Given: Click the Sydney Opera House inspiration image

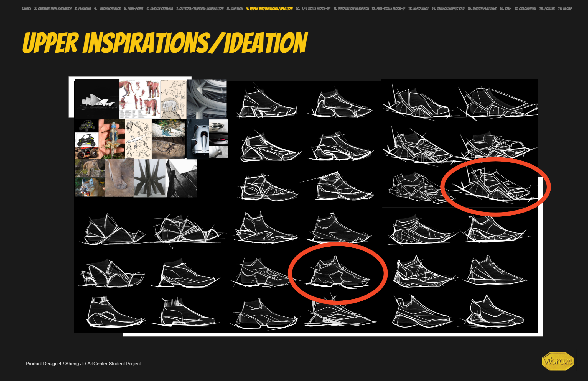Looking at the screenshot, I should (97, 99).
